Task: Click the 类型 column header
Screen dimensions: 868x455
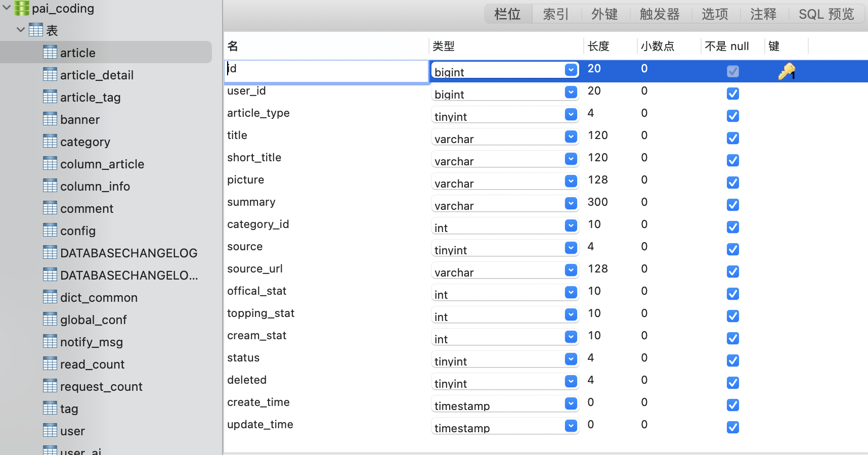Action: (x=444, y=47)
